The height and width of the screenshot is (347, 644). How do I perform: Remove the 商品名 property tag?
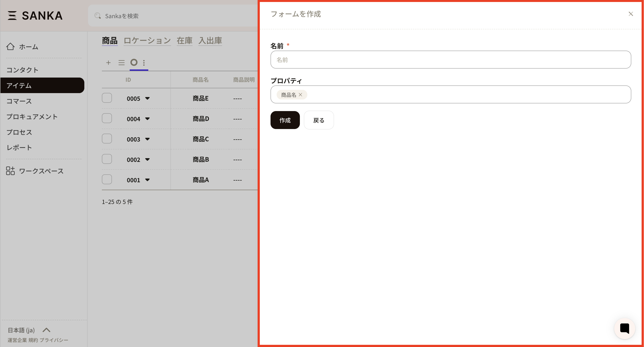tap(301, 95)
